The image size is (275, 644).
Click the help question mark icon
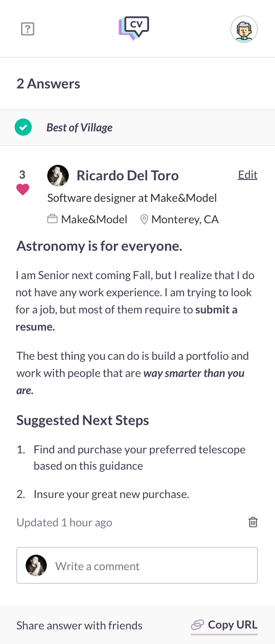pyautogui.click(x=27, y=29)
